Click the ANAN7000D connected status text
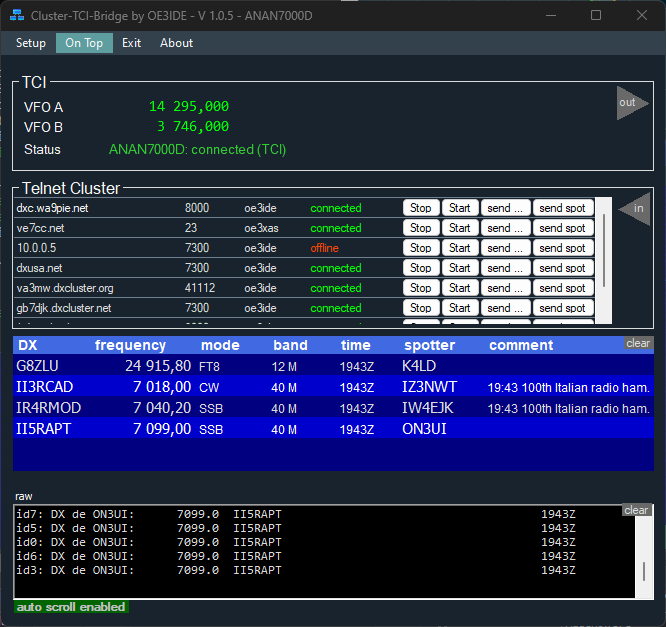The height and width of the screenshot is (627, 666). [198, 150]
